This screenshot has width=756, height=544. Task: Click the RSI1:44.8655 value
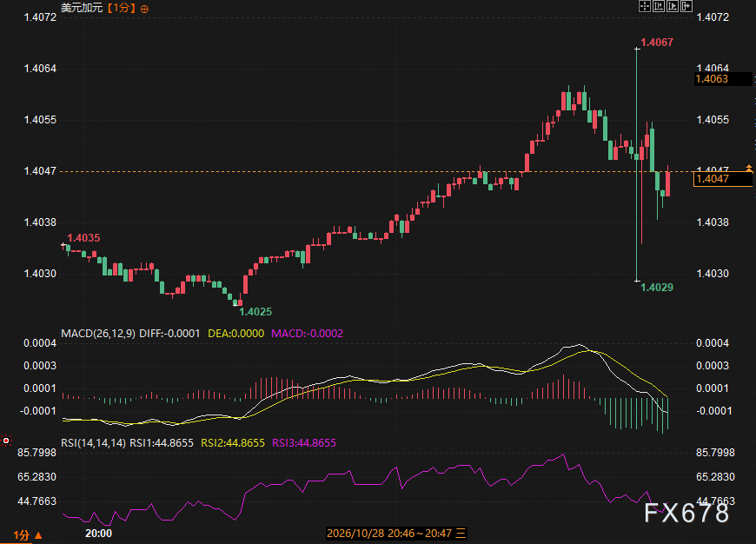162,442
